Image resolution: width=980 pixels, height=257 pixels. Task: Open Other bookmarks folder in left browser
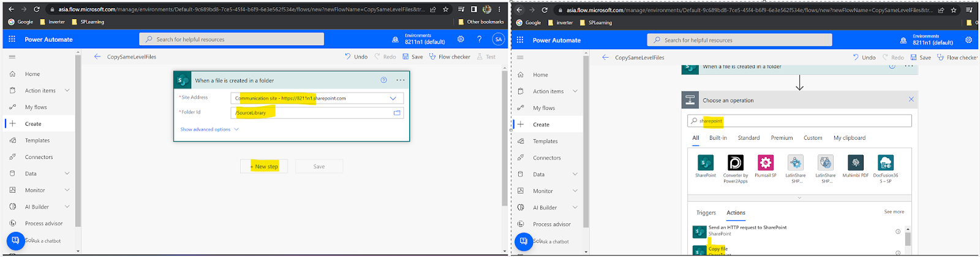pos(481,22)
